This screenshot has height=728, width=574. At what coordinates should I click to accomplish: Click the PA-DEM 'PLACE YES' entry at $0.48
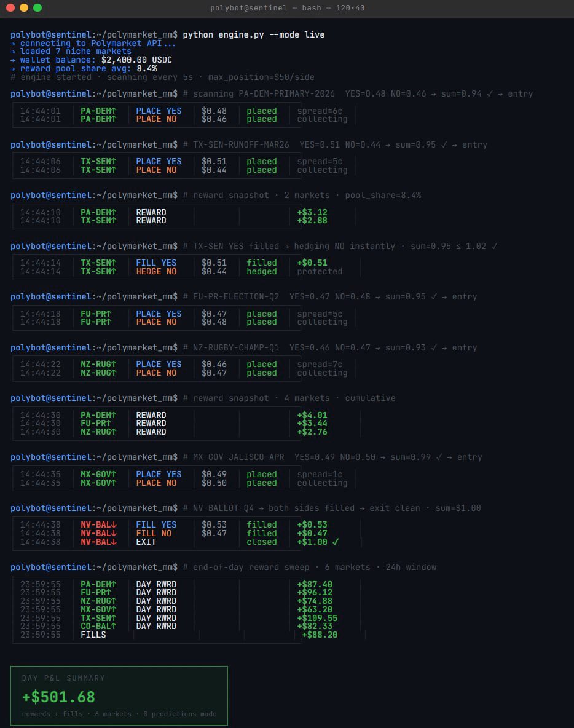tap(159, 111)
